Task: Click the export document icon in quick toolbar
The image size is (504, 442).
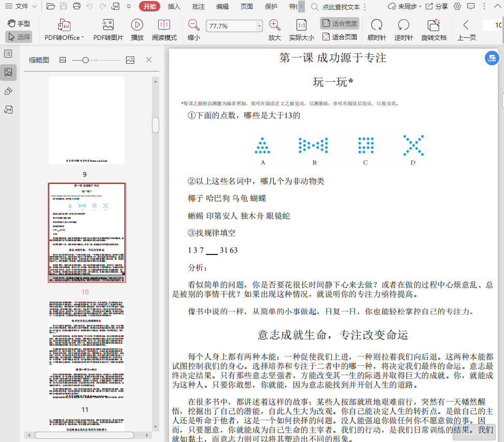Action: point(116,6)
